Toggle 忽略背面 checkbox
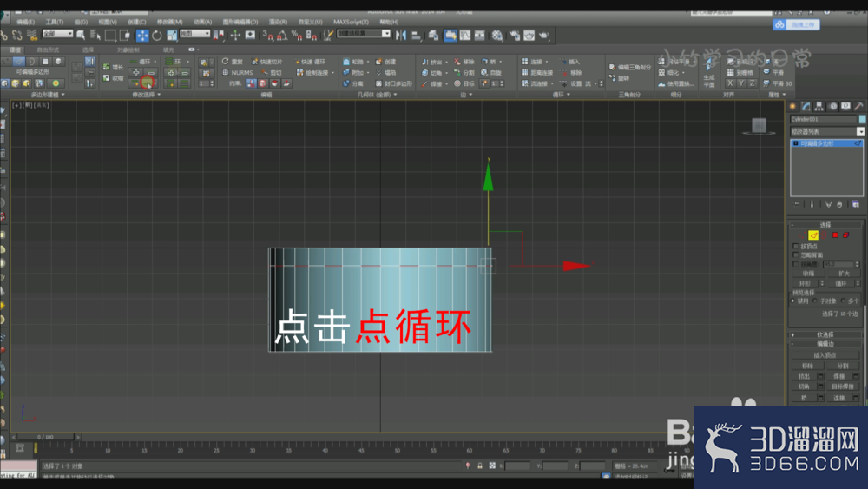The width and height of the screenshot is (868, 489). (x=795, y=255)
